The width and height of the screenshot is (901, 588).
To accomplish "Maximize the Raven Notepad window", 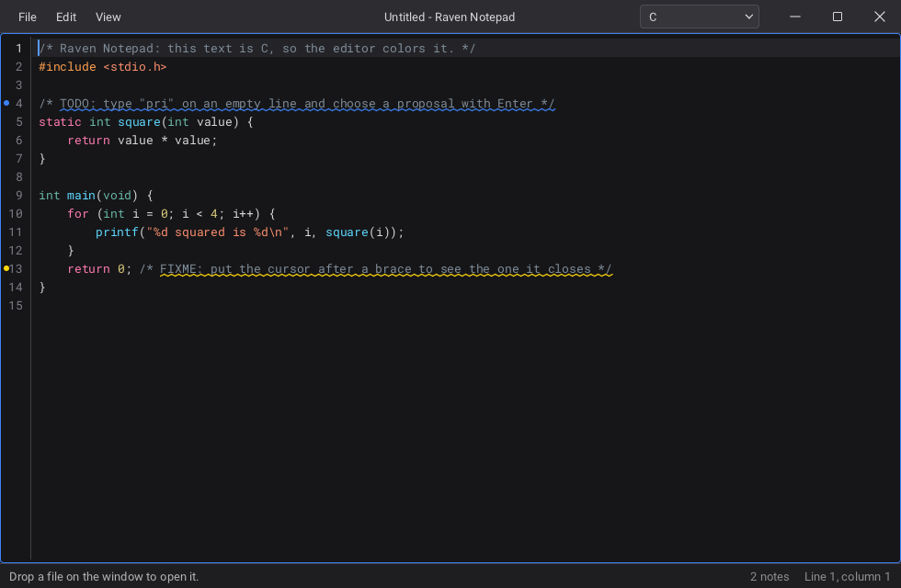I will point(838,17).
